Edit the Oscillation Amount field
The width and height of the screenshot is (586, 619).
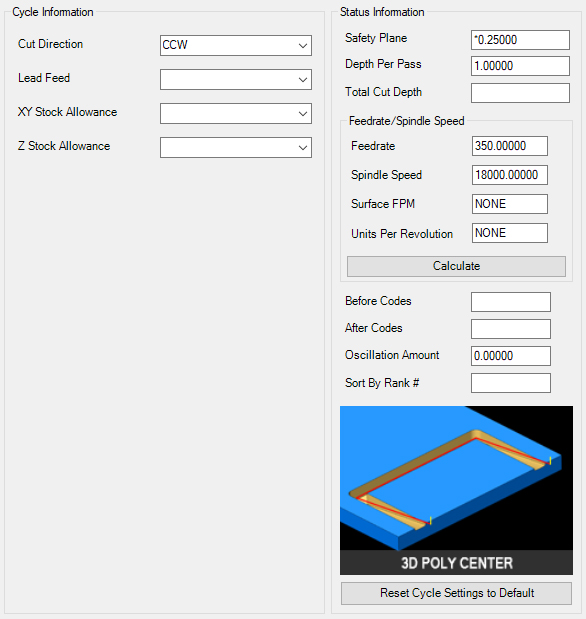click(511, 356)
